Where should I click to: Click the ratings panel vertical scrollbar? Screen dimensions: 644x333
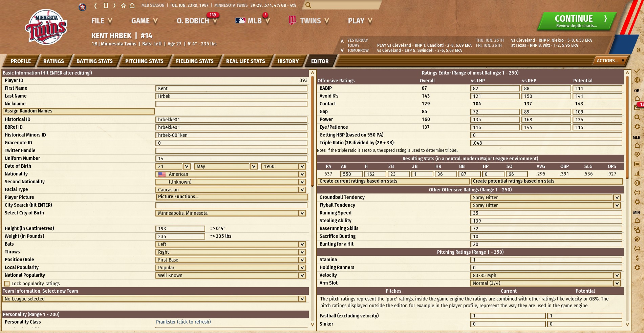(627, 128)
